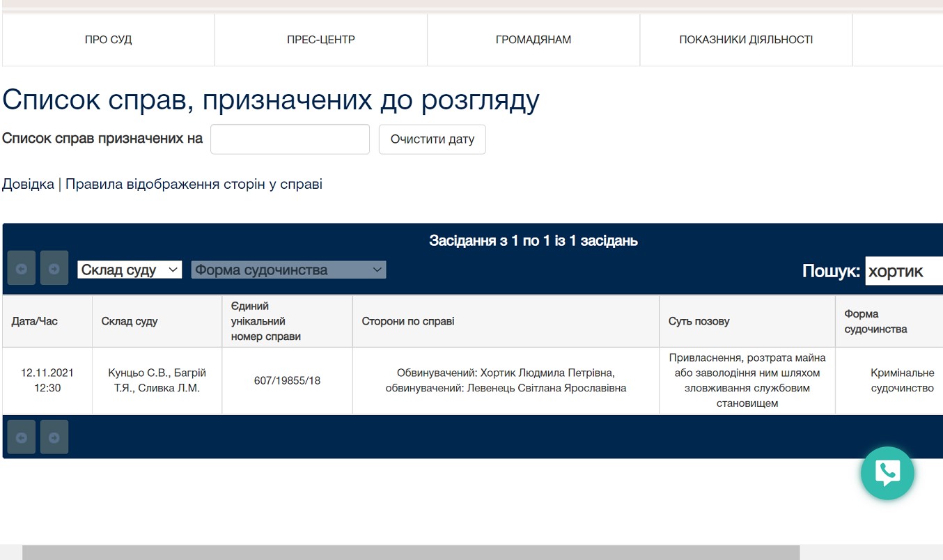Click previous page arrow above the table
Screen dimensions: 943x560
tap(21, 268)
